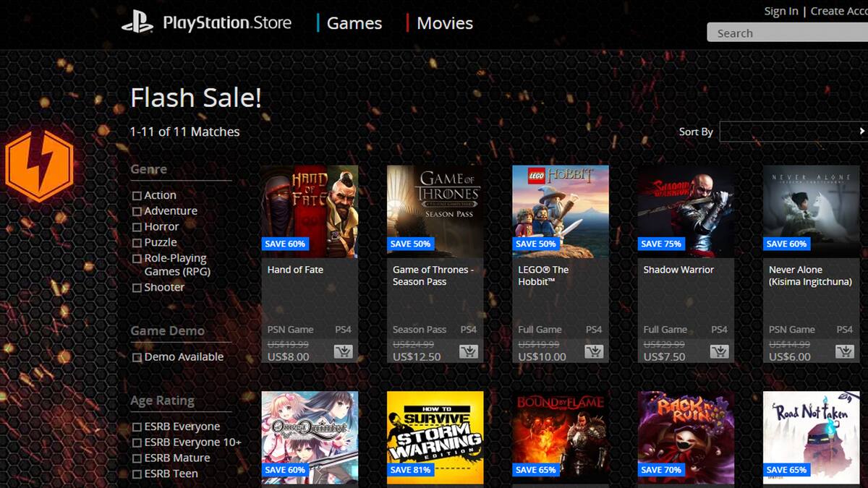Tick the Action genre checkbox
Viewport: 868px width, 488px height.
[137, 196]
